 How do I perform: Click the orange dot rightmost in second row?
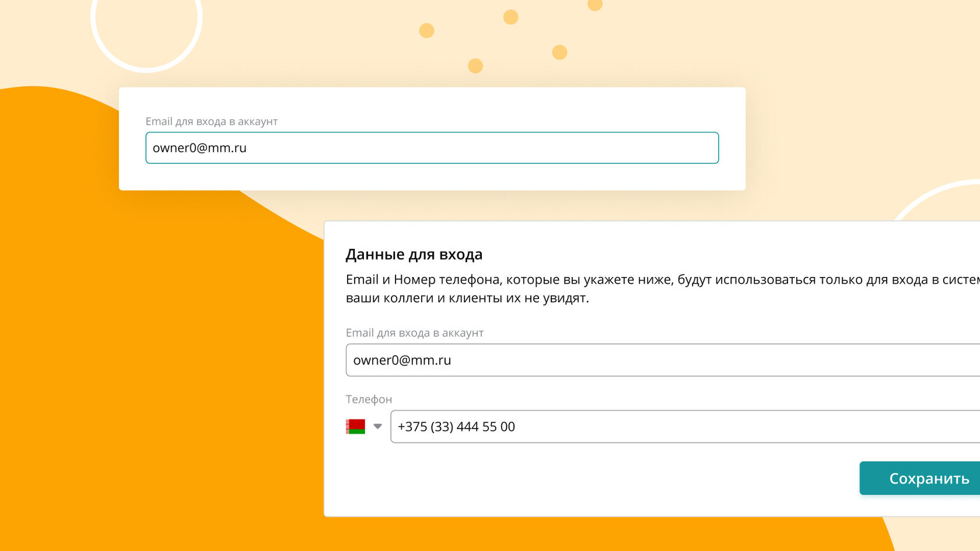click(559, 52)
